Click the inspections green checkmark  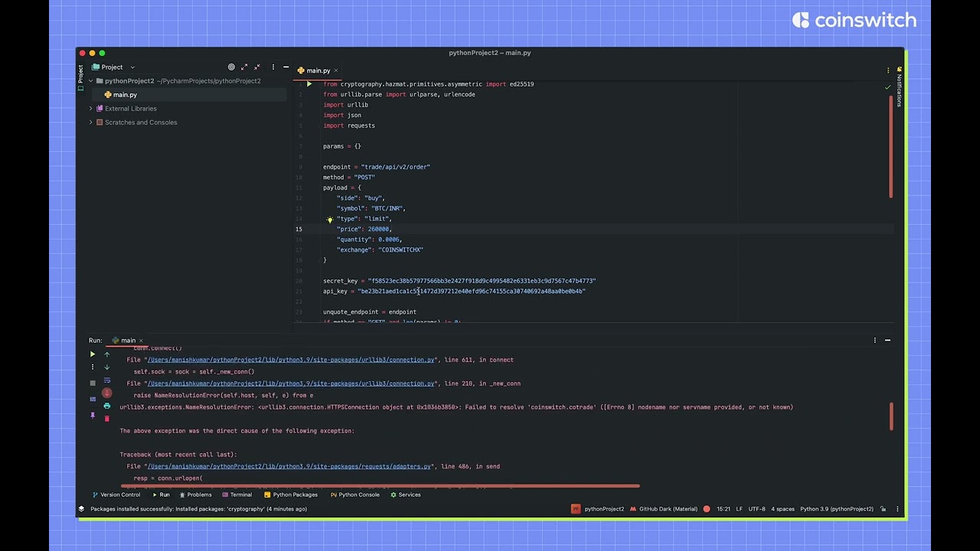tap(887, 87)
